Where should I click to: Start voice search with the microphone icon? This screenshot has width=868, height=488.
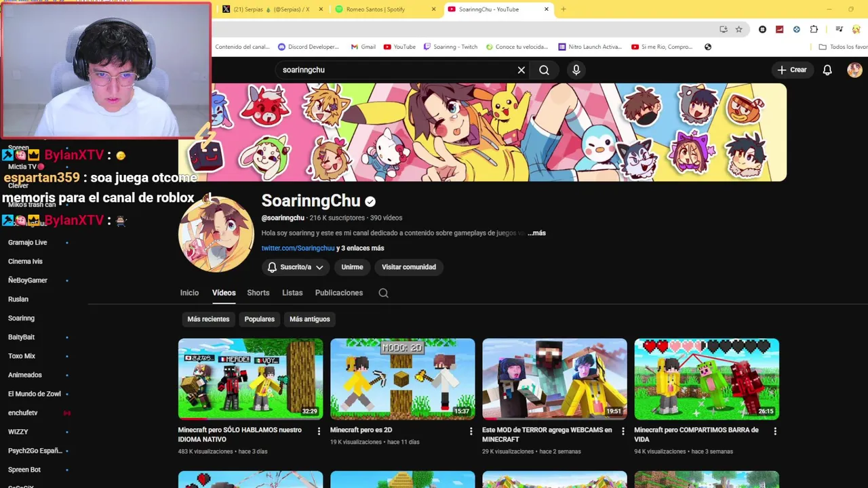pyautogui.click(x=576, y=70)
